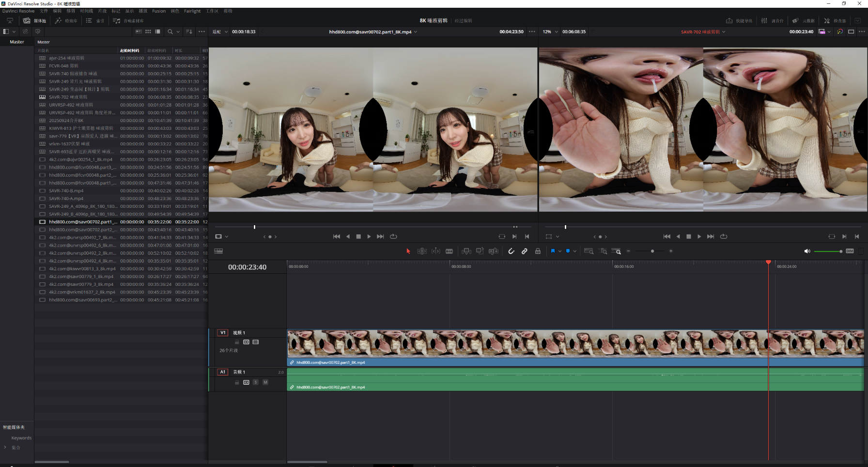Open the Mixer panel (调音台)
Image resolution: width=868 pixels, height=467 pixels.
pyautogui.click(x=772, y=21)
